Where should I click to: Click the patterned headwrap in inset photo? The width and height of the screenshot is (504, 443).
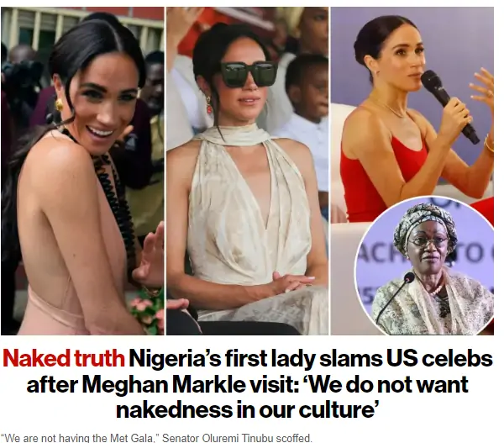(426, 223)
